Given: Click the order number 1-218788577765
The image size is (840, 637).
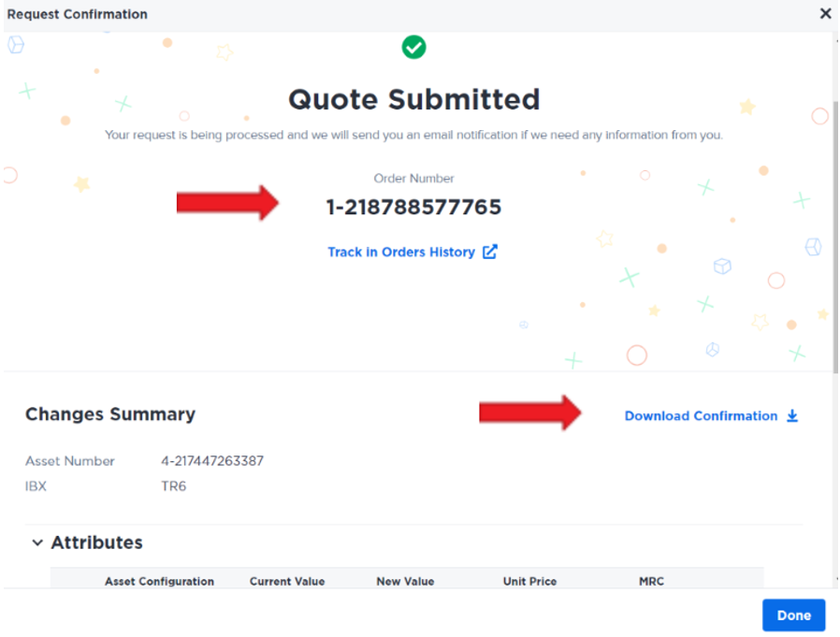Looking at the screenshot, I should coord(413,207).
